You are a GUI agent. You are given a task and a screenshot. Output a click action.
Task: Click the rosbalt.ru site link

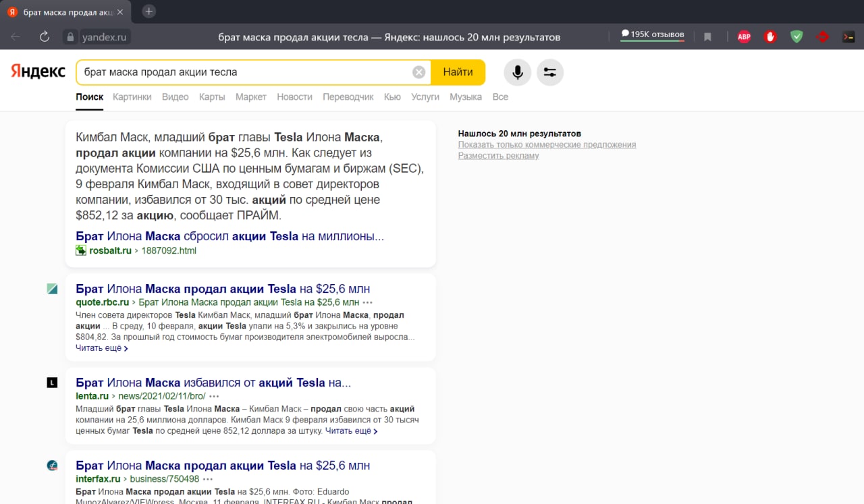coord(110,250)
